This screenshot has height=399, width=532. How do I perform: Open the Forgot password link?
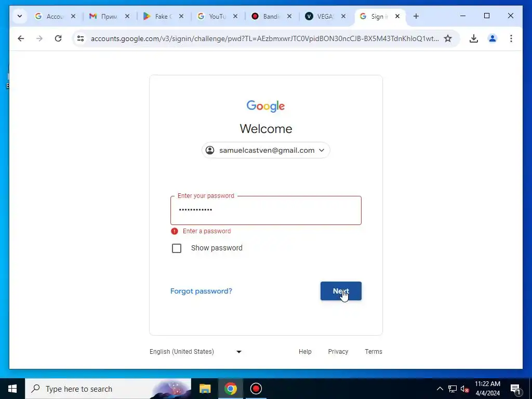click(201, 291)
